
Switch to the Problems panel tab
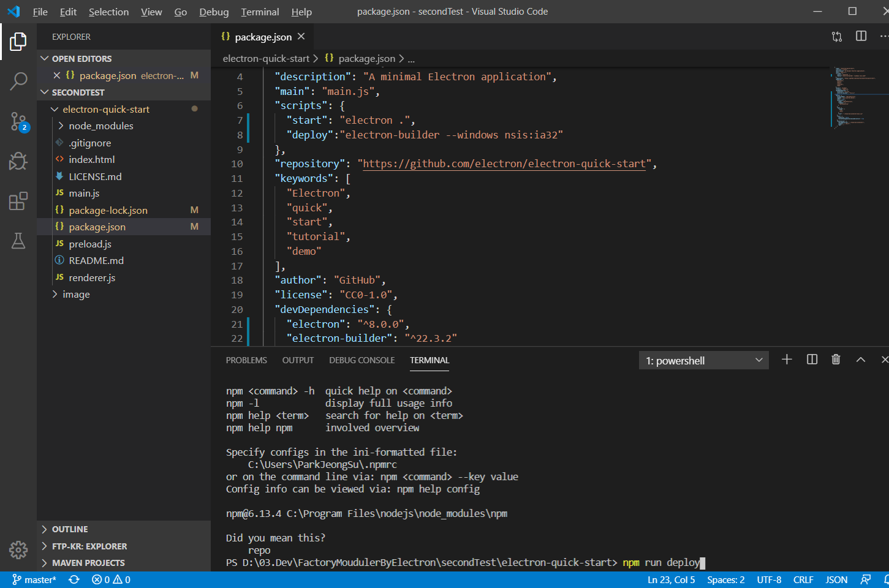(246, 360)
